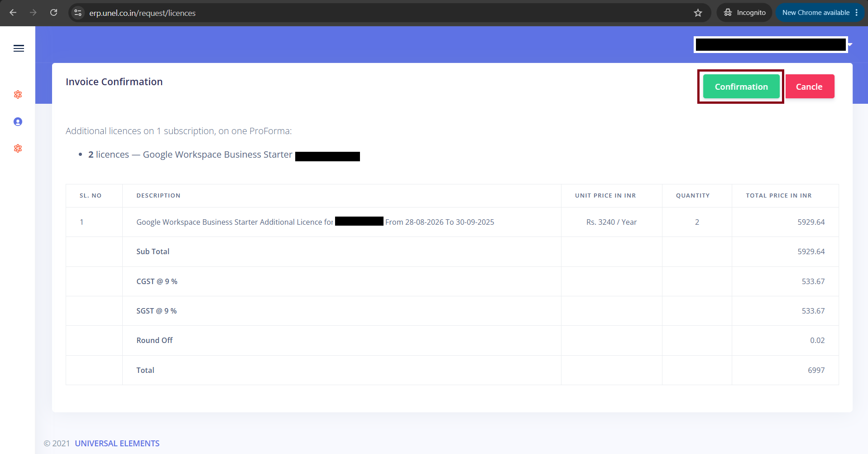
Task: Bookmark this page with the star
Action: [x=698, y=13]
